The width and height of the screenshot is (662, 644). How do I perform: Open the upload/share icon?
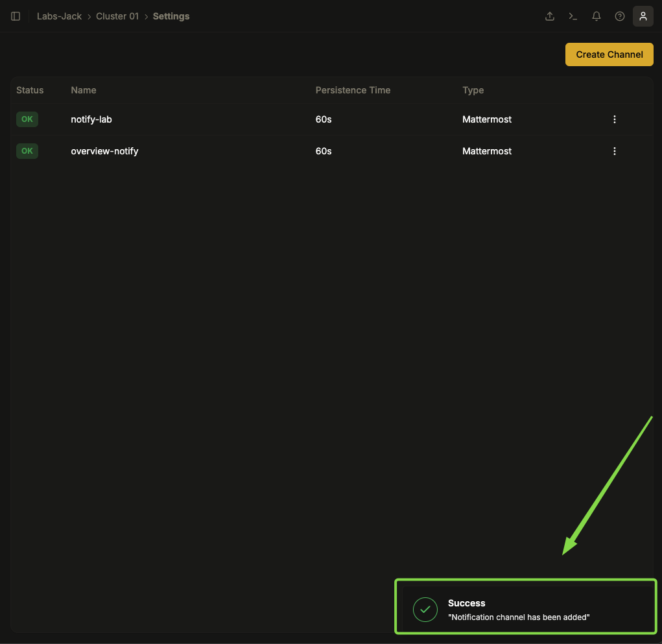tap(550, 16)
